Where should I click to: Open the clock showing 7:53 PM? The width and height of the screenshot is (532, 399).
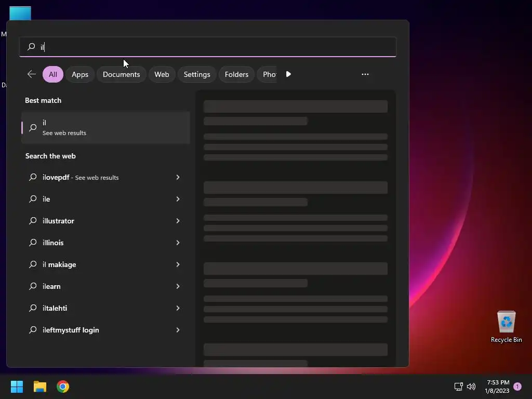(497, 387)
